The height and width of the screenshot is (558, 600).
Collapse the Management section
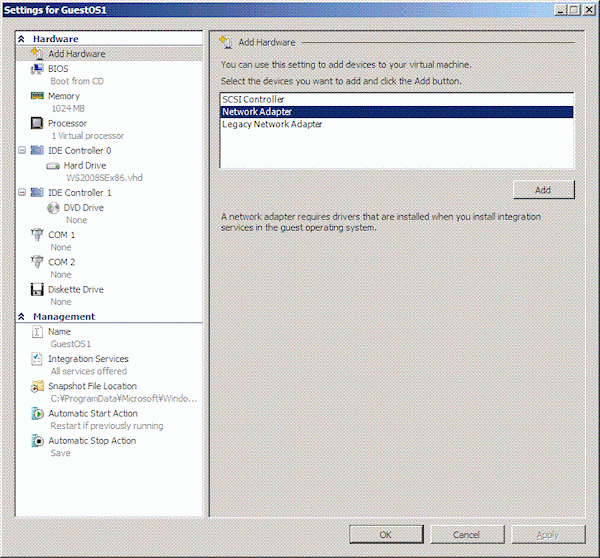click(21, 317)
